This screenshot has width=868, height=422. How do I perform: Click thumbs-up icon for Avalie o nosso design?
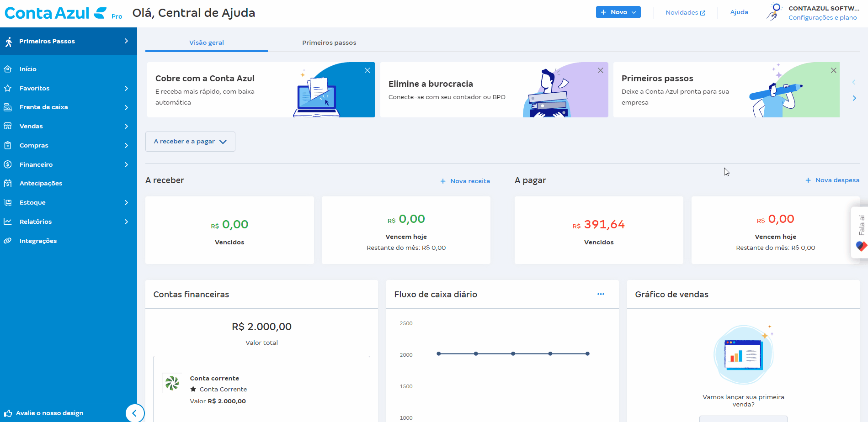(x=8, y=413)
